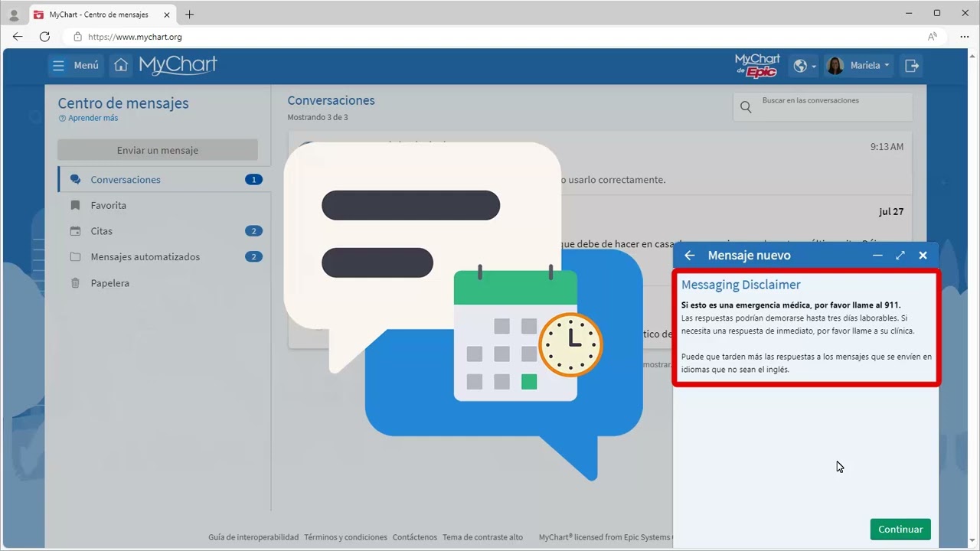Select Conversaciones in the sidebar
This screenshot has width=980, height=551.
164,180
